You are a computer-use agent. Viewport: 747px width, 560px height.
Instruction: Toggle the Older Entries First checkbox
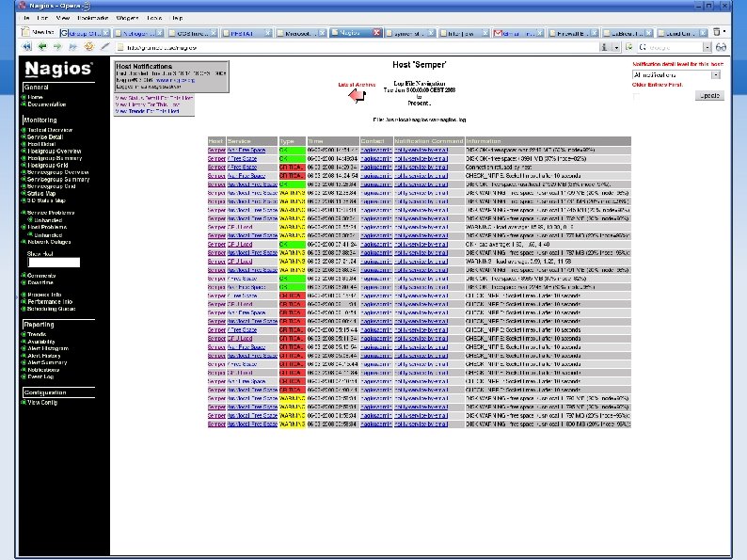[x=637, y=96]
